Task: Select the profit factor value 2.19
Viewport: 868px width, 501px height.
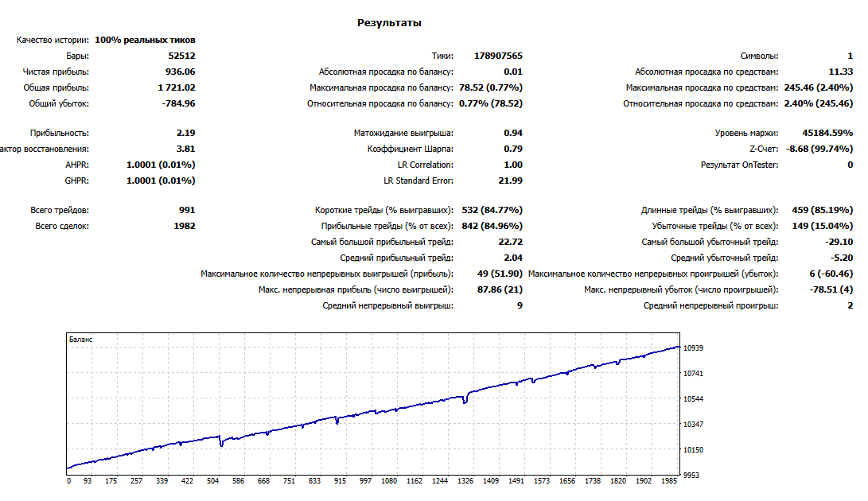Action: 185,133
